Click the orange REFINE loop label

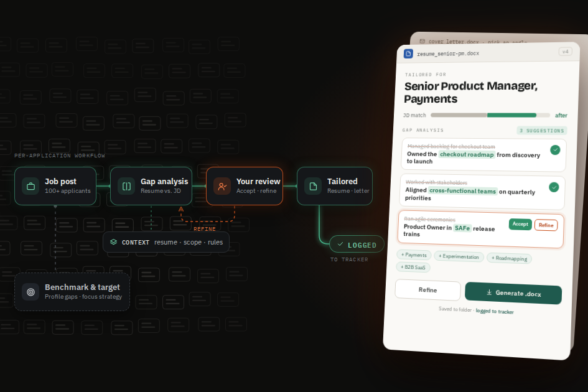coord(205,229)
